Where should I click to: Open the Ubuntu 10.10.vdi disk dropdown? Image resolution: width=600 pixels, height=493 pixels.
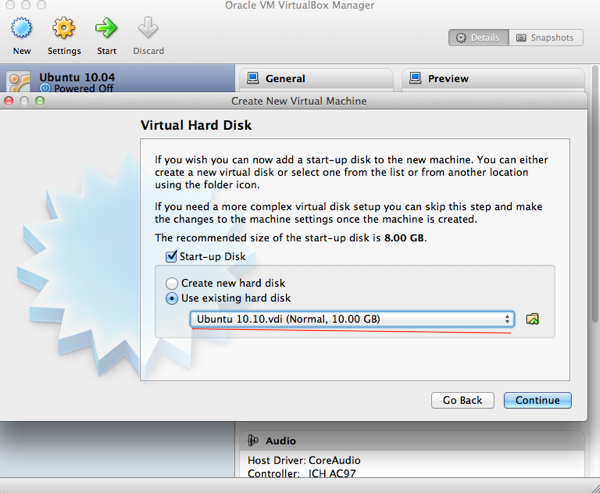tap(352, 319)
